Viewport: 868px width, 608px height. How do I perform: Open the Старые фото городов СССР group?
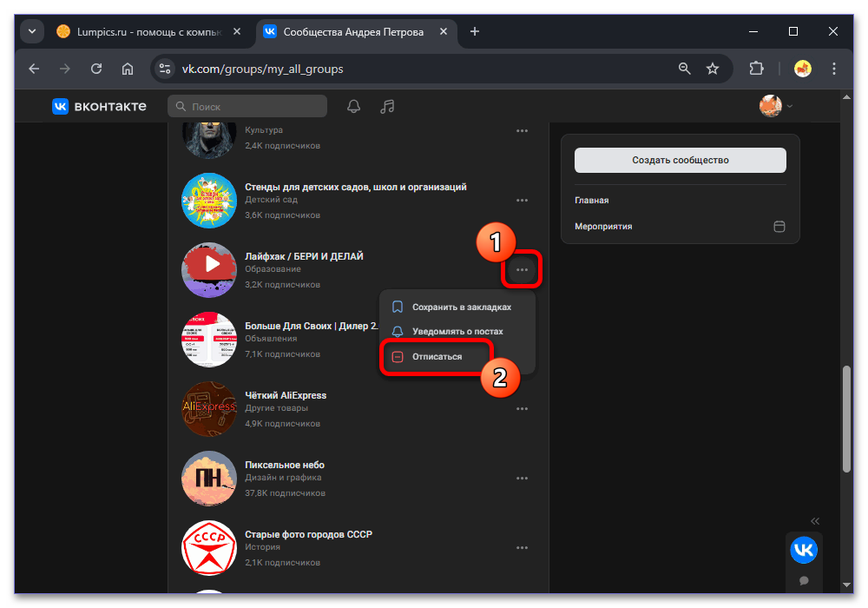point(308,534)
